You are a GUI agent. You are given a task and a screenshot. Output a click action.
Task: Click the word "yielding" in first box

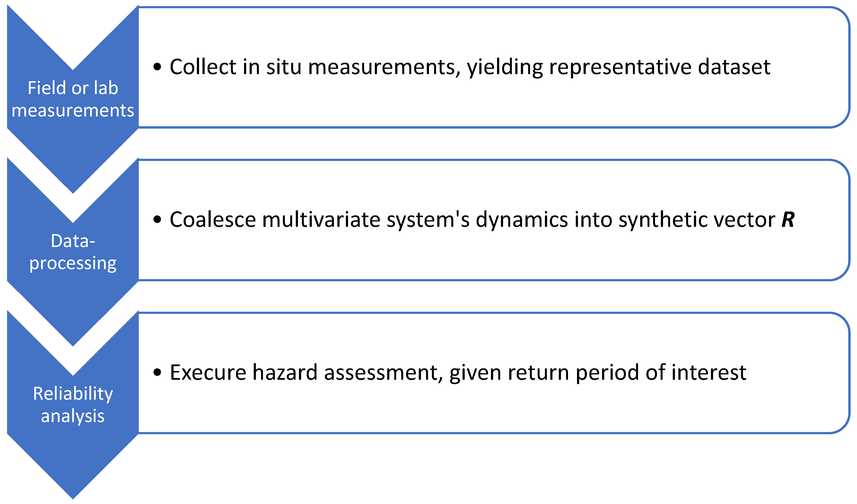coord(505,67)
